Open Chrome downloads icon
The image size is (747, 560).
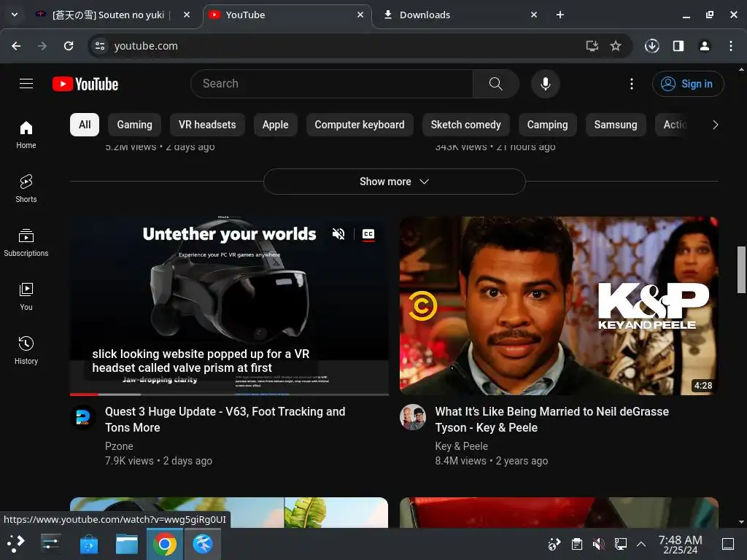(652, 46)
